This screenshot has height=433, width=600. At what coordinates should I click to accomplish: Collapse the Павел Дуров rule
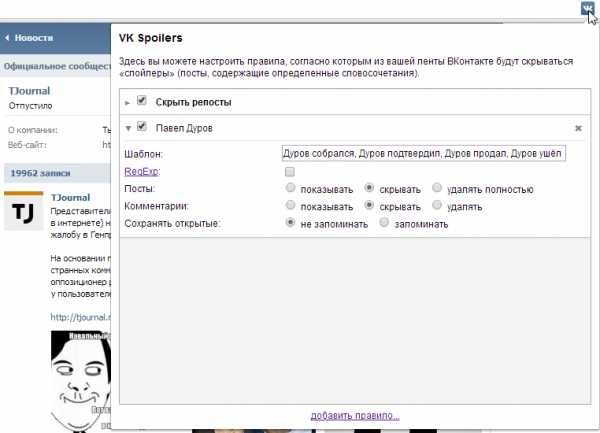click(x=128, y=129)
